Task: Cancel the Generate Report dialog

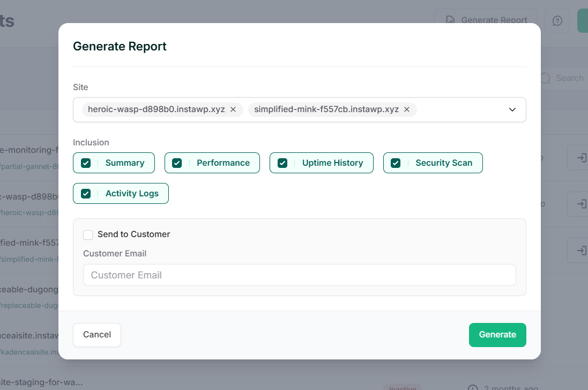Action: click(97, 335)
